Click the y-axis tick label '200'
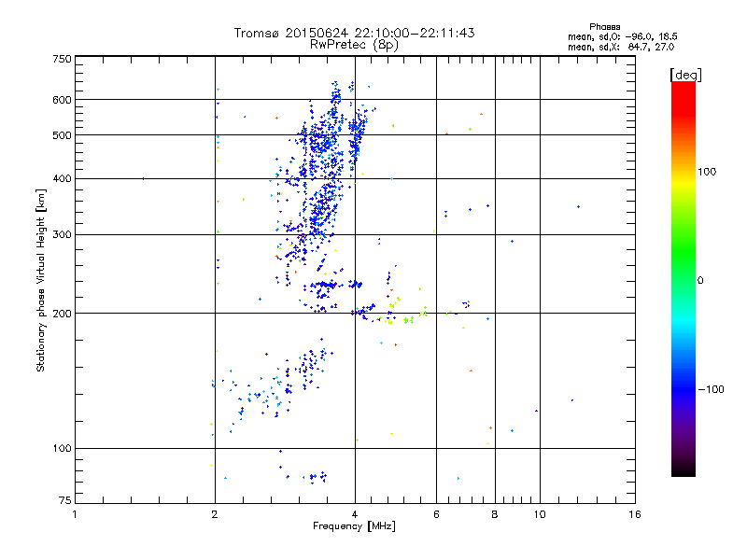 [62, 314]
